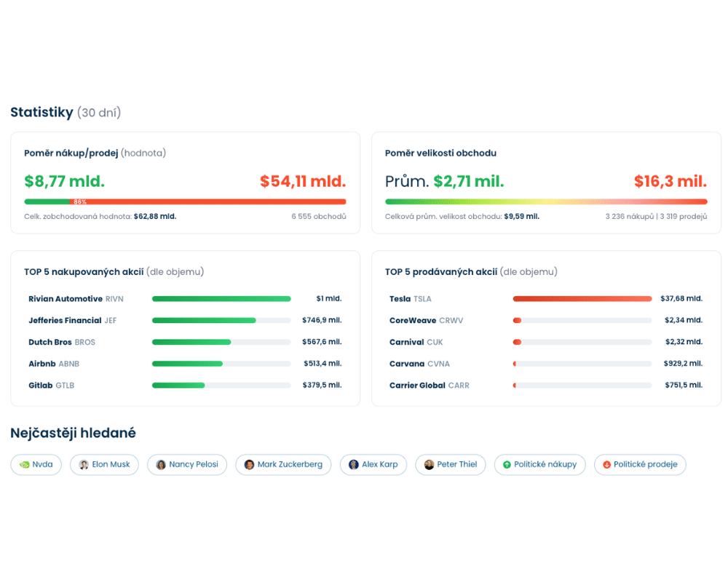The image size is (728, 582).
Task: Click the $751,5 mil. Carrier Global amount
Action: coord(684,386)
